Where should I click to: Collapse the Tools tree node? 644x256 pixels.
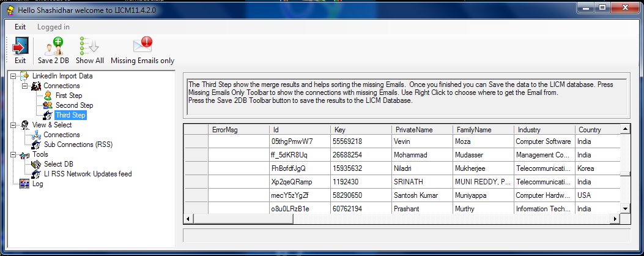(14, 154)
